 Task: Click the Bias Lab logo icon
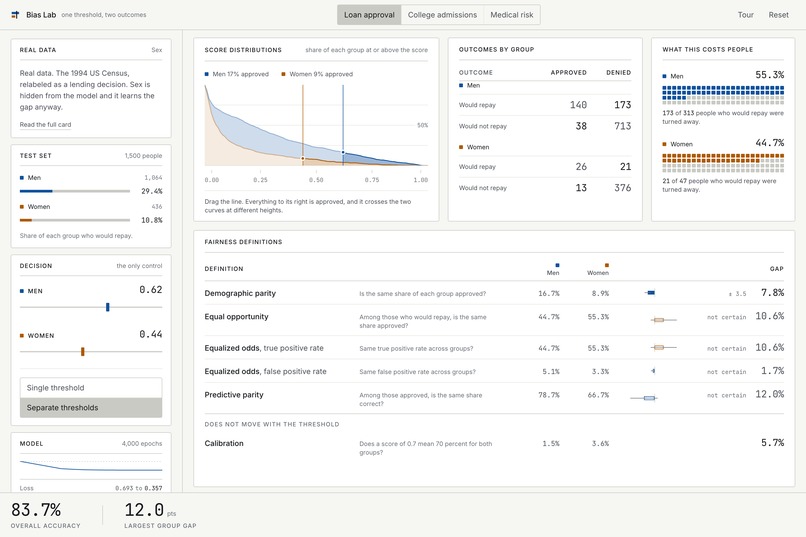point(15,15)
